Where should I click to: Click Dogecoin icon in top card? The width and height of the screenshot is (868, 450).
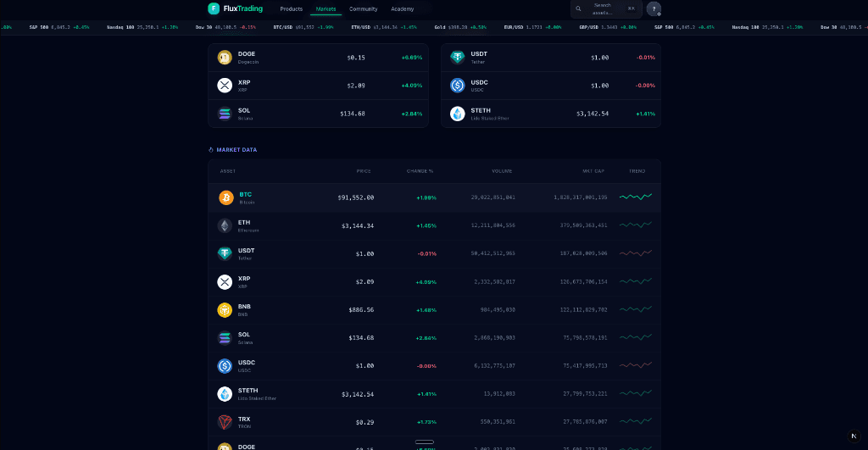tap(225, 58)
